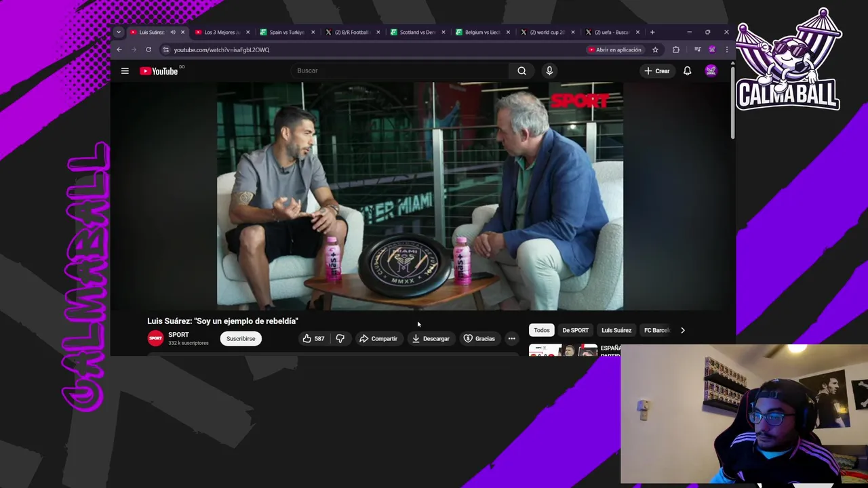The height and width of the screenshot is (488, 868).
Task: Click the video player to pause
Action: pyautogui.click(x=420, y=196)
